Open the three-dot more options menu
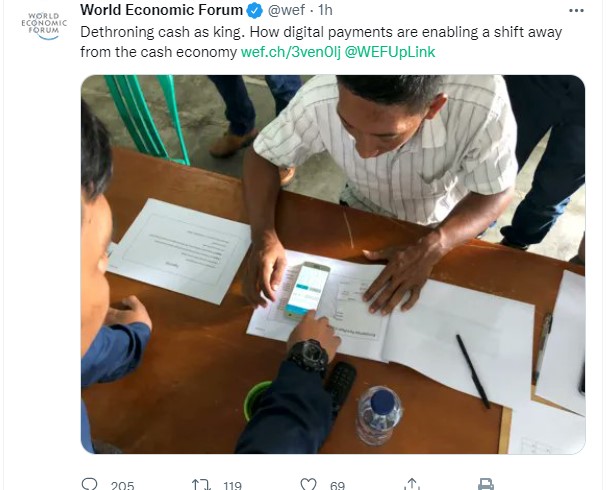The width and height of the screenshot is (607, 490). [576, 10]
